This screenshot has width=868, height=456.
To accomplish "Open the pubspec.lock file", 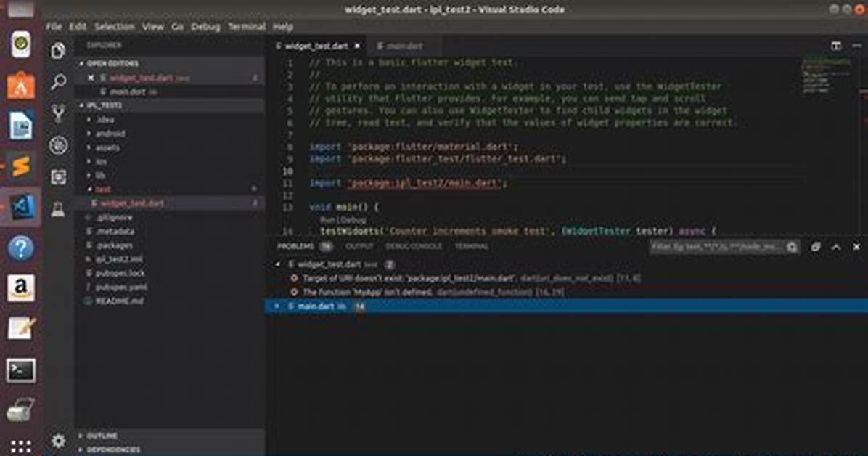I will point(120,273).
